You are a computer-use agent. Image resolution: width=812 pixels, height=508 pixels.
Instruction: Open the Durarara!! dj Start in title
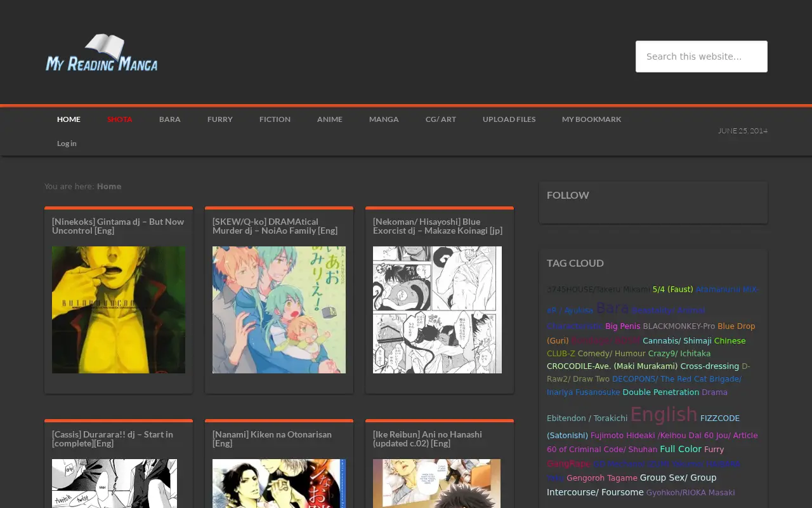point(112,439)
